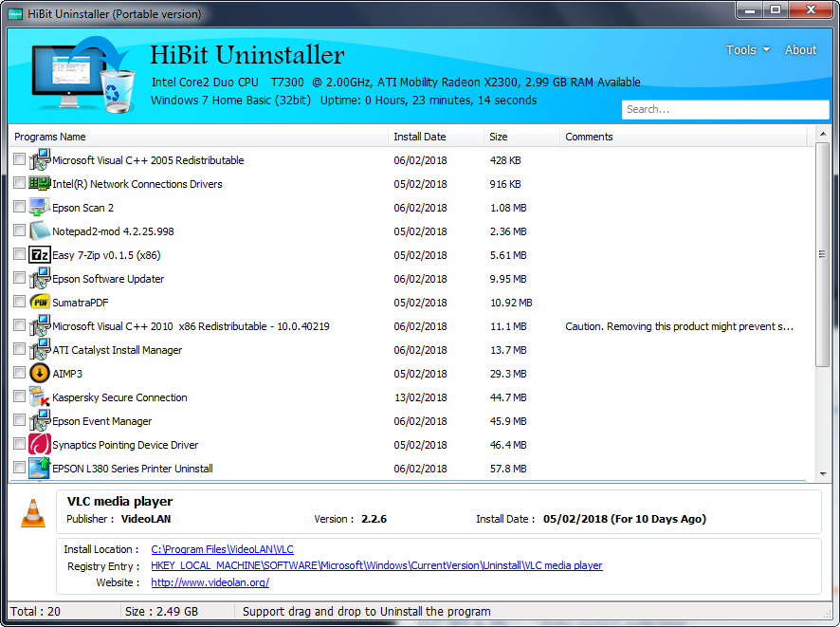Click the ATI Catalyst Install Manager icon
Viewport: 840px width, 627px height.
(x=40, y=349)
